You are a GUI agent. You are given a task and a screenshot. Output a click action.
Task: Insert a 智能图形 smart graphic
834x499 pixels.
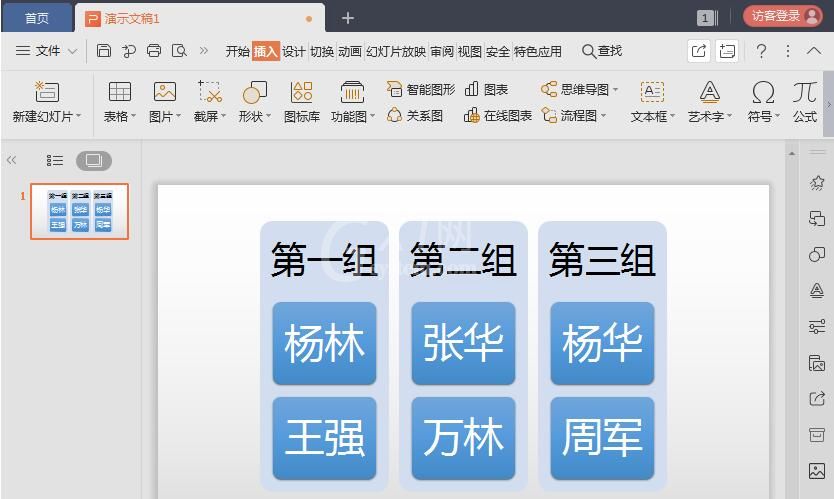click(x=421, y=89)
